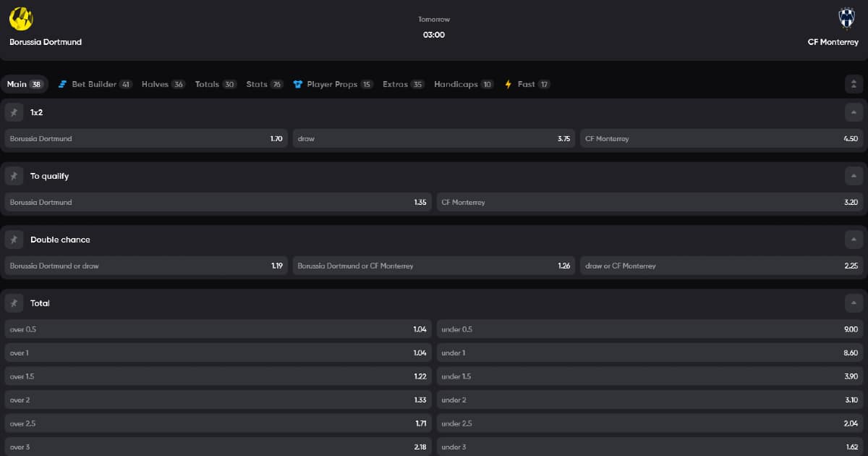Choose under 3 goals at 1.62

[650, 447]
